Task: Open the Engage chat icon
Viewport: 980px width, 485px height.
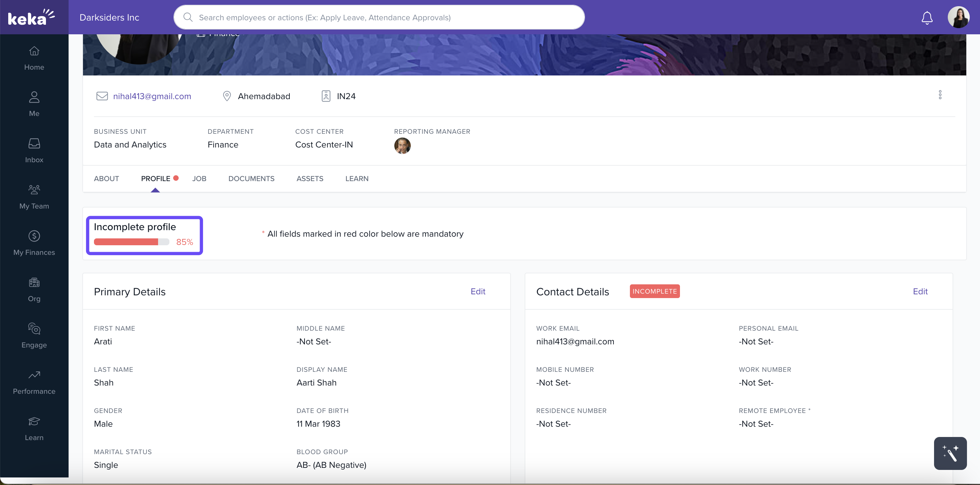Action: (x=34, y=329)
